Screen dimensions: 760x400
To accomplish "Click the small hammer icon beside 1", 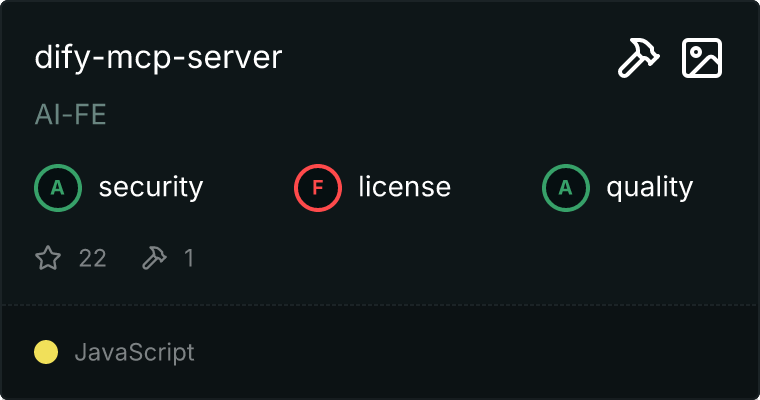I will click(x=154, y=259).
